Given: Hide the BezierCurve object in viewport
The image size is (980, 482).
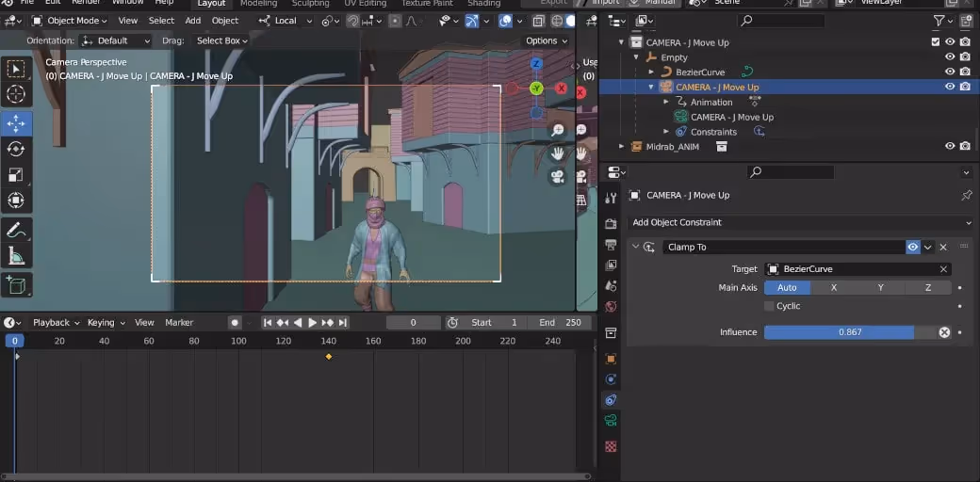Looking at the screenshot, I should (950, 72).
